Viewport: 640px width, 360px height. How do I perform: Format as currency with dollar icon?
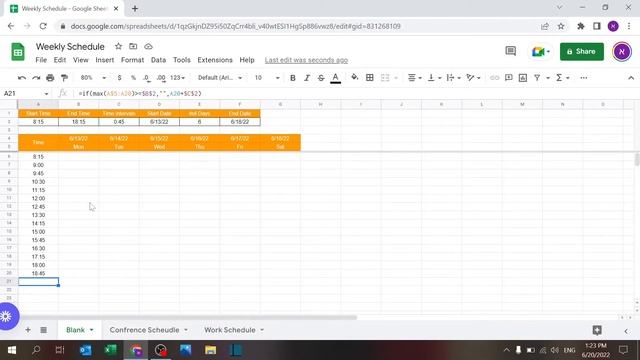click(119, 78)
